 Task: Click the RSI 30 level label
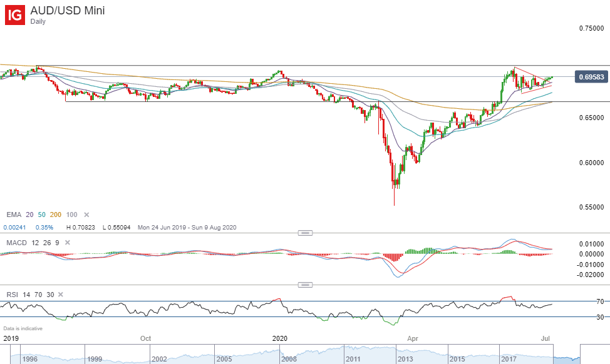(x=600, y=317)
